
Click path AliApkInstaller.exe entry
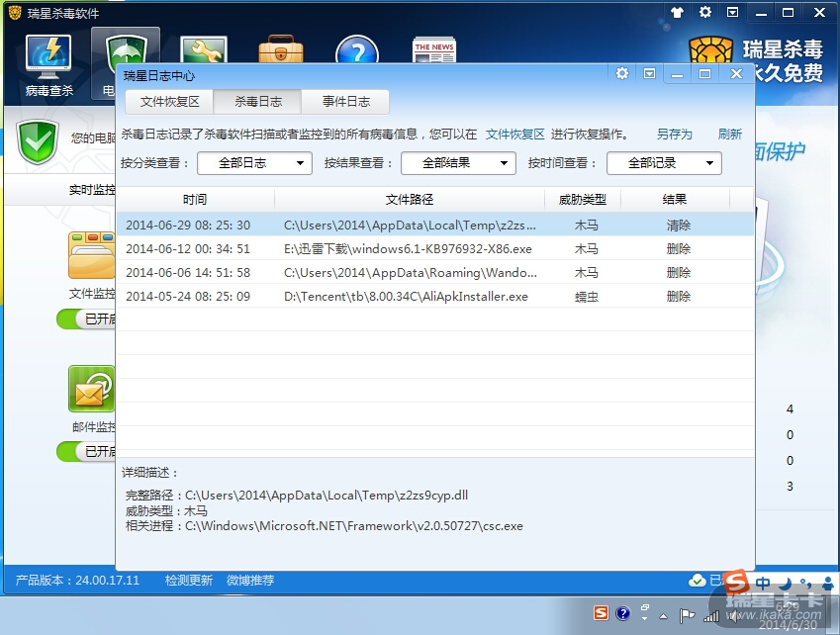point(406,296)
